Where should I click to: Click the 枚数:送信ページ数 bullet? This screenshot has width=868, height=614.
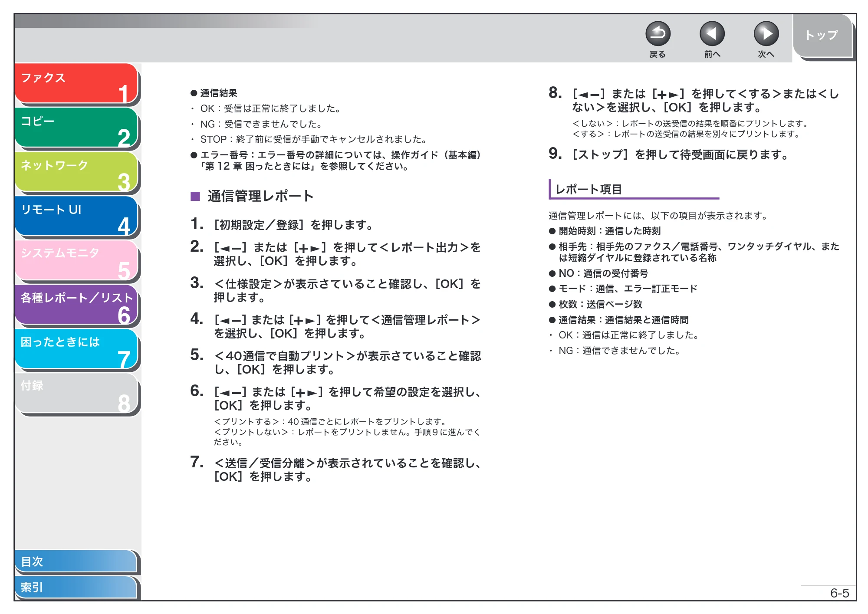click(595, 304)
